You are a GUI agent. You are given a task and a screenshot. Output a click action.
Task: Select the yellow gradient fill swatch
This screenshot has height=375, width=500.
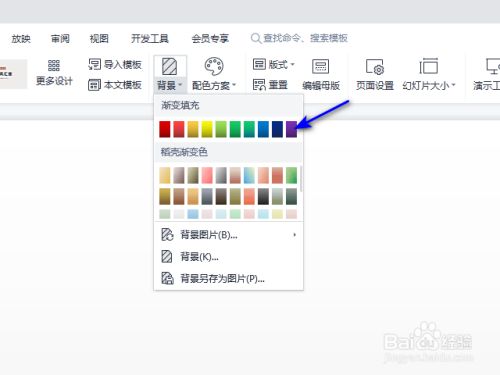[207, 129]
